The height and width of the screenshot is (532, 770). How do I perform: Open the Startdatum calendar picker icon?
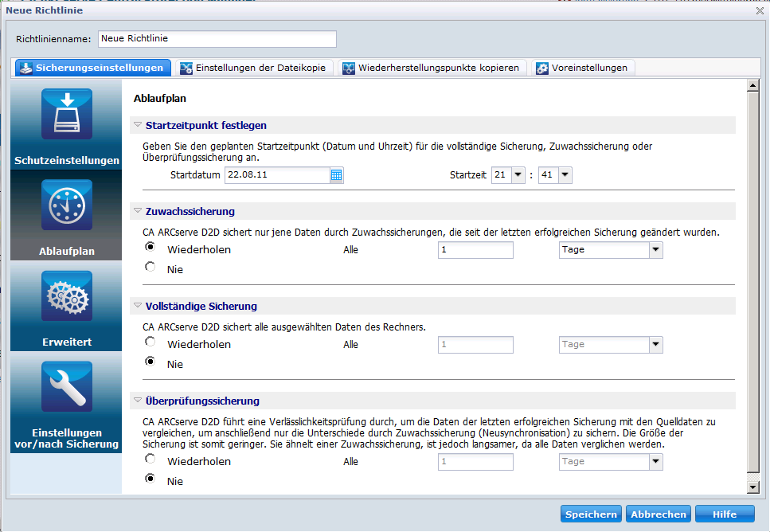click(x=336, y=175)
